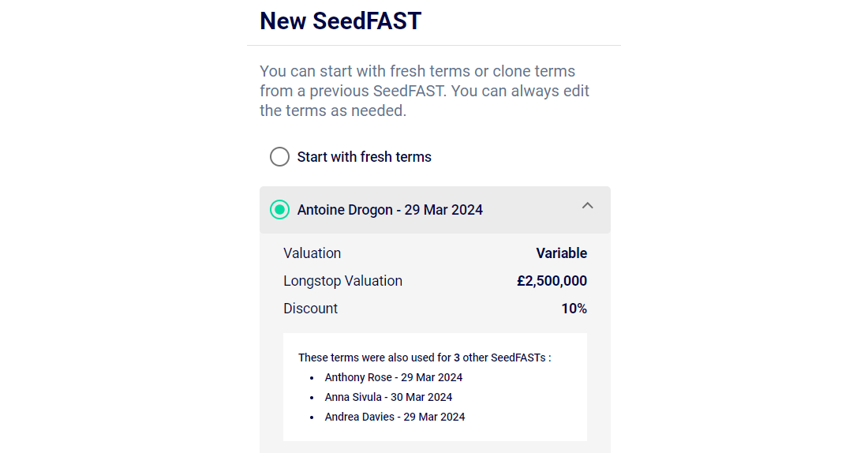Select the "Start with fresh terms" radio button

coord(279,157)
